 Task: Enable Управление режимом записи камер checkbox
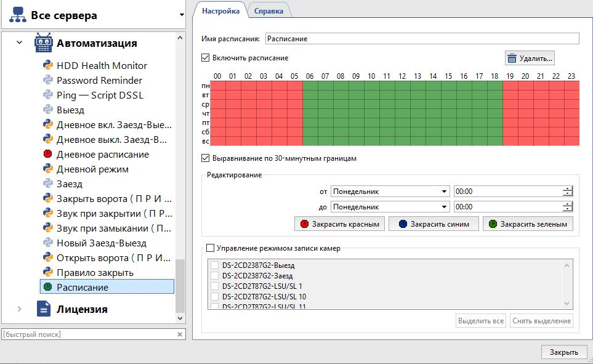(x=211, y=249)
